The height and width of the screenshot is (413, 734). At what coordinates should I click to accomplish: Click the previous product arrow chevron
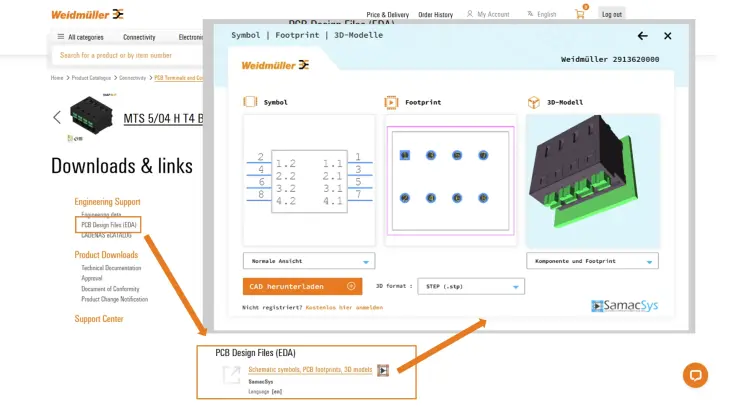pos(57,118)
